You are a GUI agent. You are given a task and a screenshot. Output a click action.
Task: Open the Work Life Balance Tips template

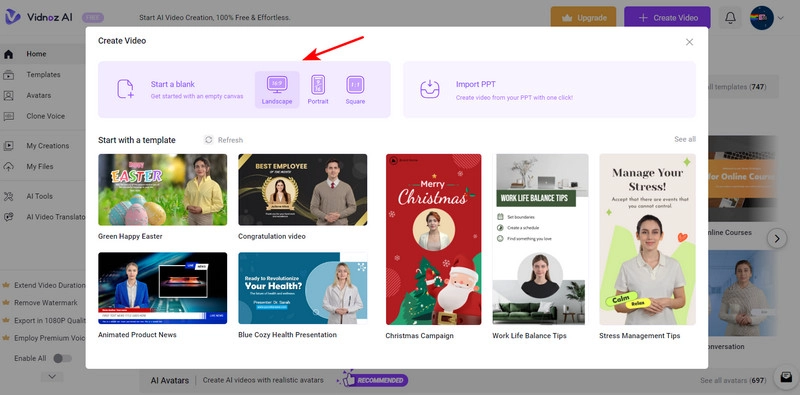540,239
